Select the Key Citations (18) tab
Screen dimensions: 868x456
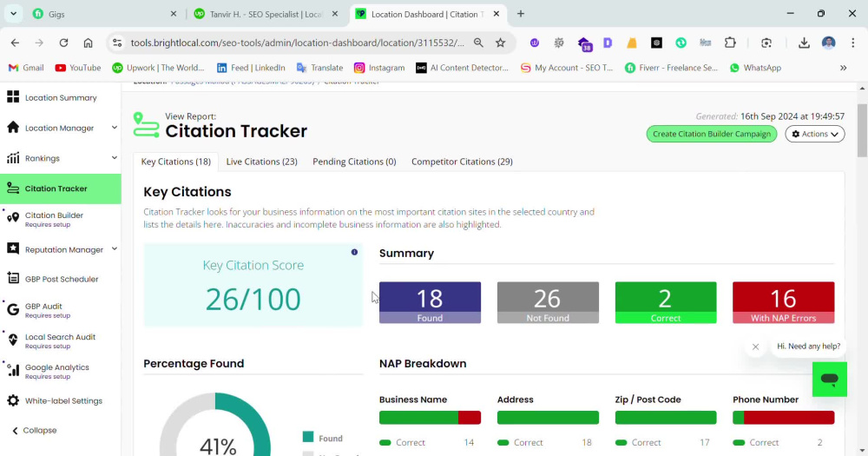pyautogui.click(x=175, y=162)
